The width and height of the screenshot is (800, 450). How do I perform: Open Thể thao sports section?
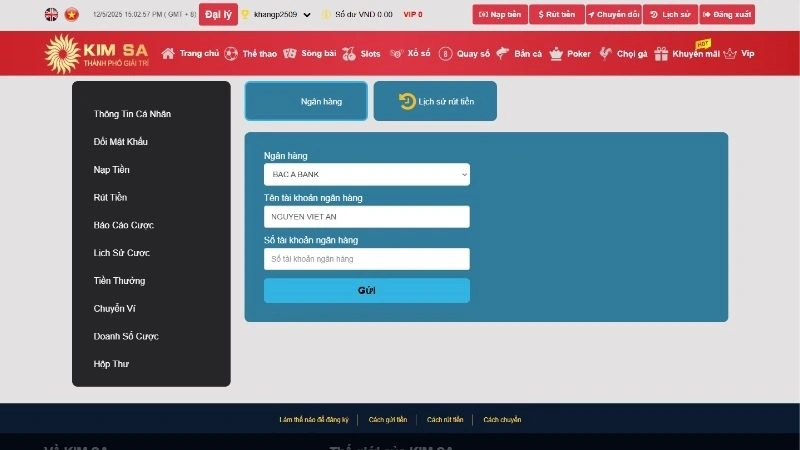pos(231,53)
